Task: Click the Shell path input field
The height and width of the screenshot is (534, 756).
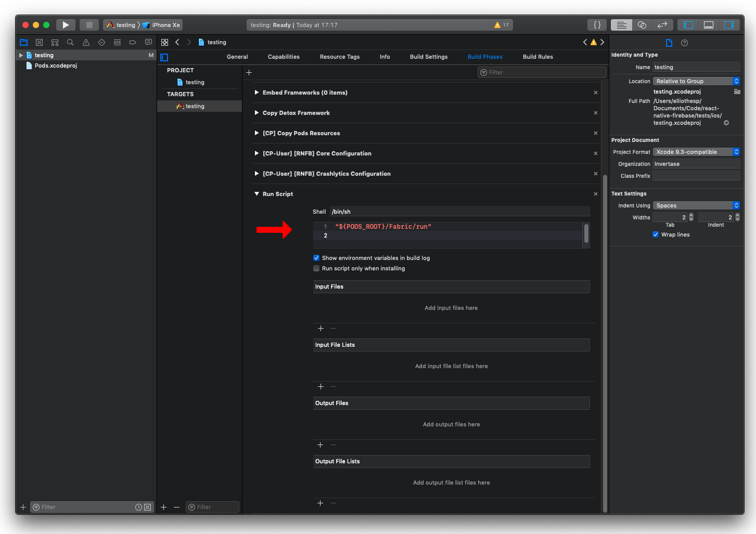Action: tap(459, 212)
